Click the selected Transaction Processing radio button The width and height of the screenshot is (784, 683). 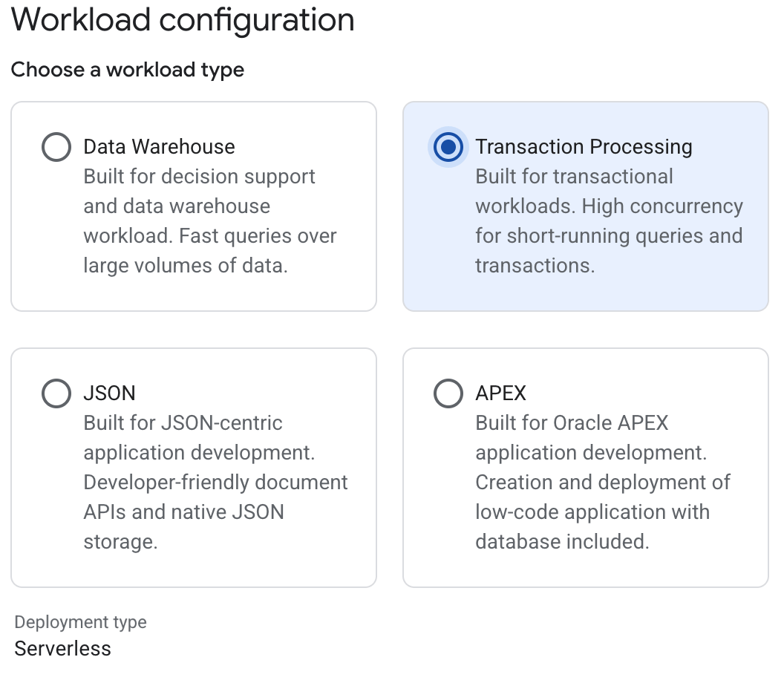pos(448,146)
